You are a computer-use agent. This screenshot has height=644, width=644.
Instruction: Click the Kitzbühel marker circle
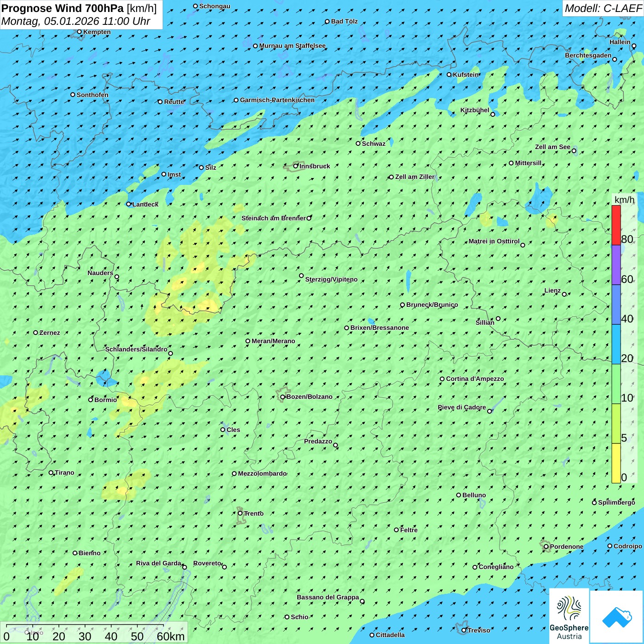[493, 114]
